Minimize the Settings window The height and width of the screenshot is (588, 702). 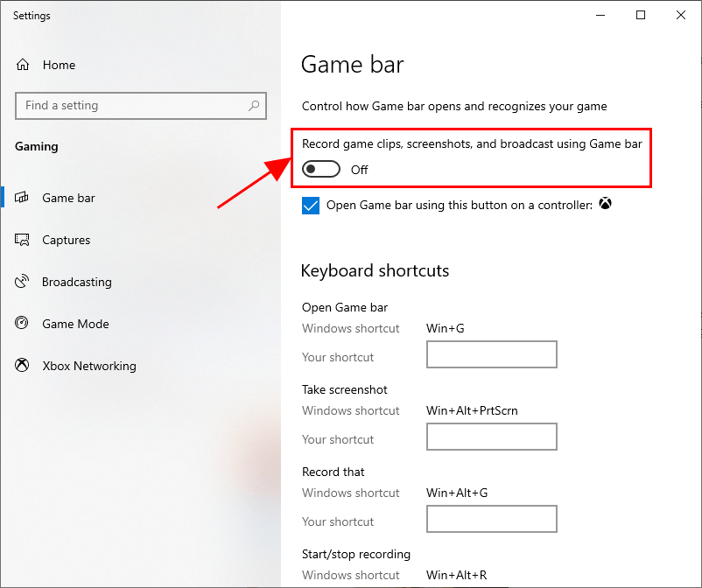[600, 15]
